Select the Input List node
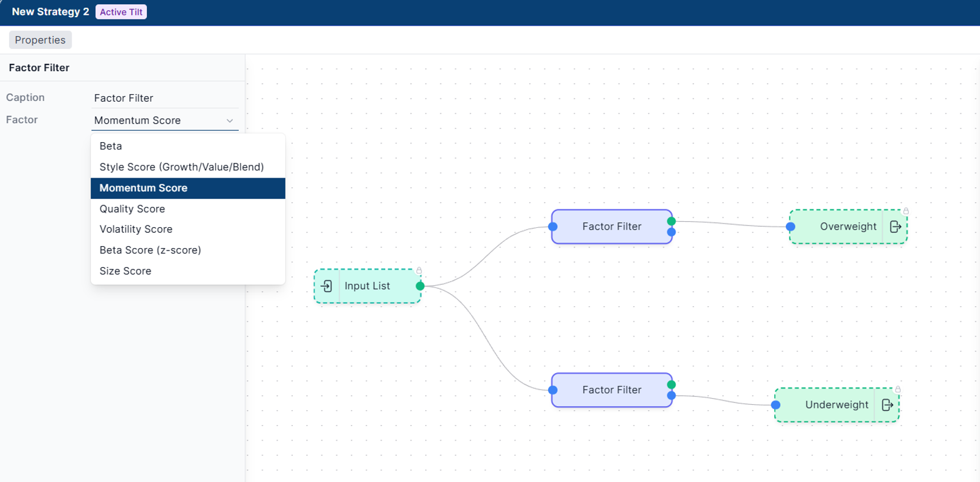This screenshot has height=482, width=980. (x=367, y=286)
